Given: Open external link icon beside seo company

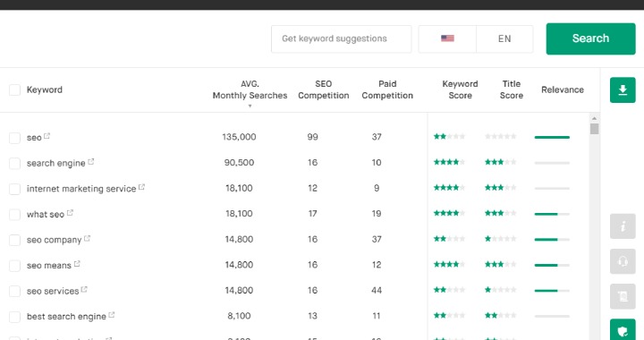Looking at the screenshot, I should [x=87, y=238].
